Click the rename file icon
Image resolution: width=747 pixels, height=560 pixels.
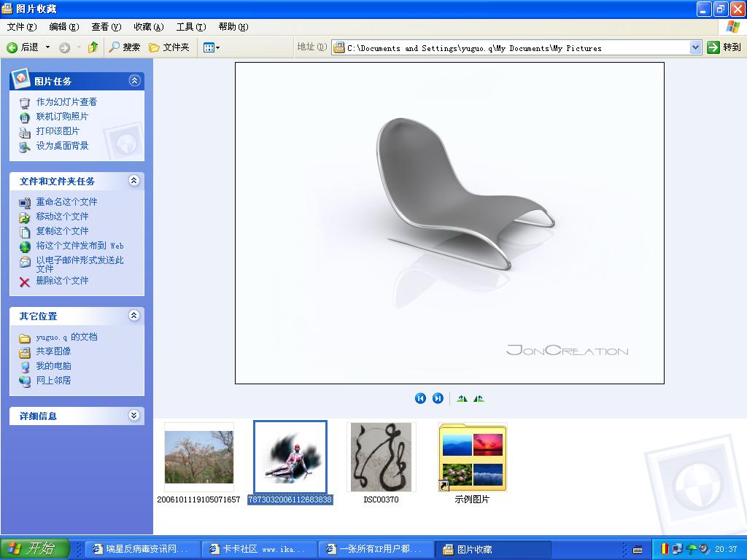25,203
